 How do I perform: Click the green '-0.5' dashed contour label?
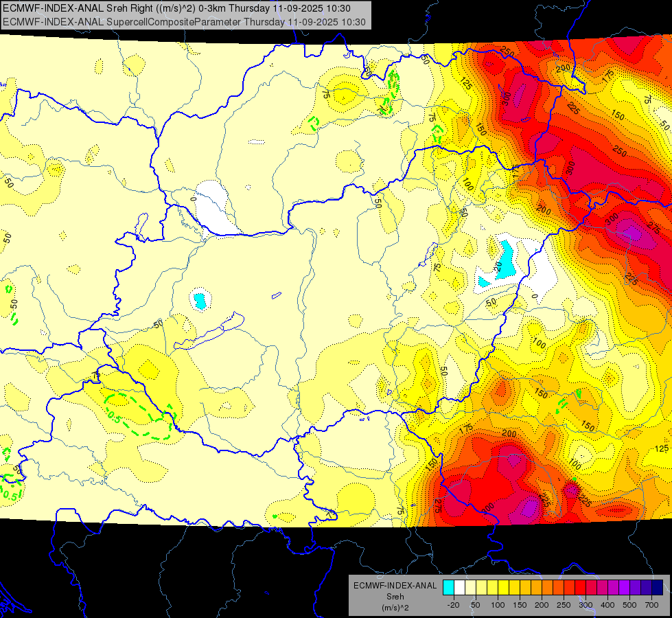[113, 417]
